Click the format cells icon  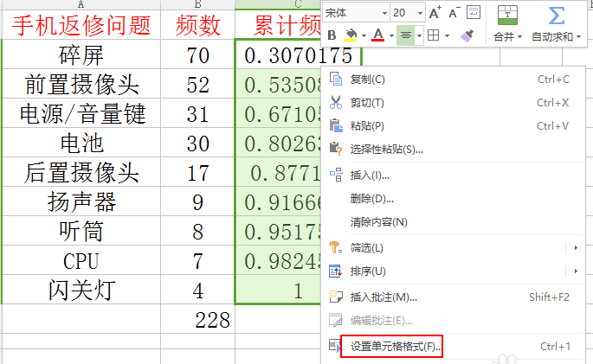tap(335, 346)
